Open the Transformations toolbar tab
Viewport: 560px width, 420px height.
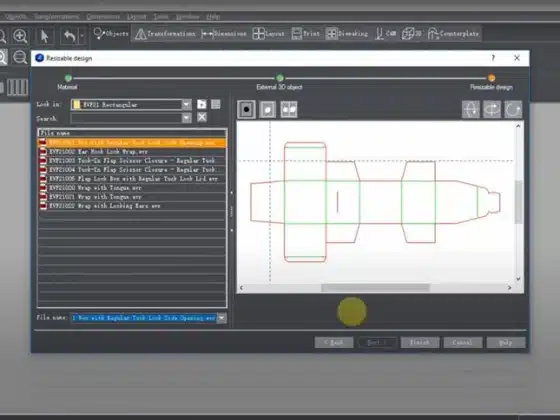tap(165, 34)
